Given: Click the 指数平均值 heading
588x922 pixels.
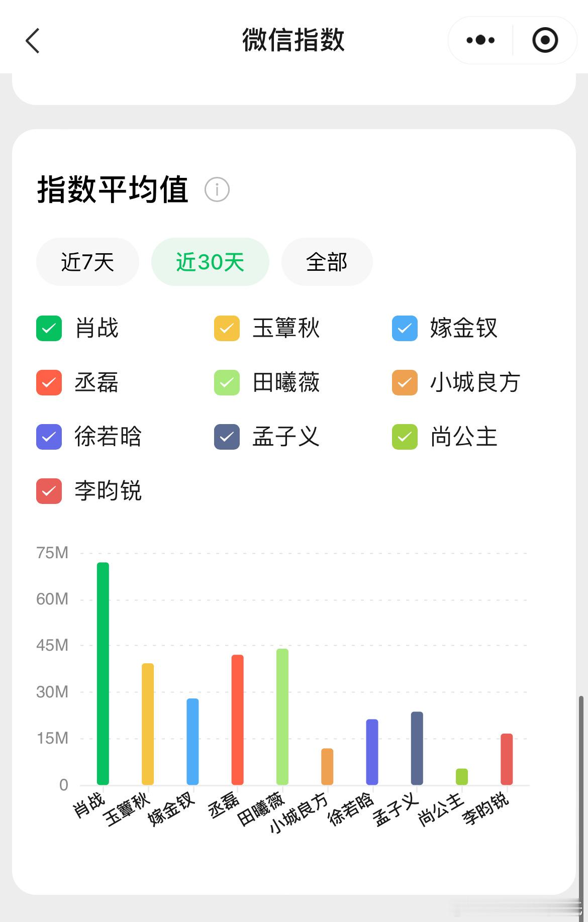Looking at the screenshot, I should pyautogui.click(x=113, y=189).
